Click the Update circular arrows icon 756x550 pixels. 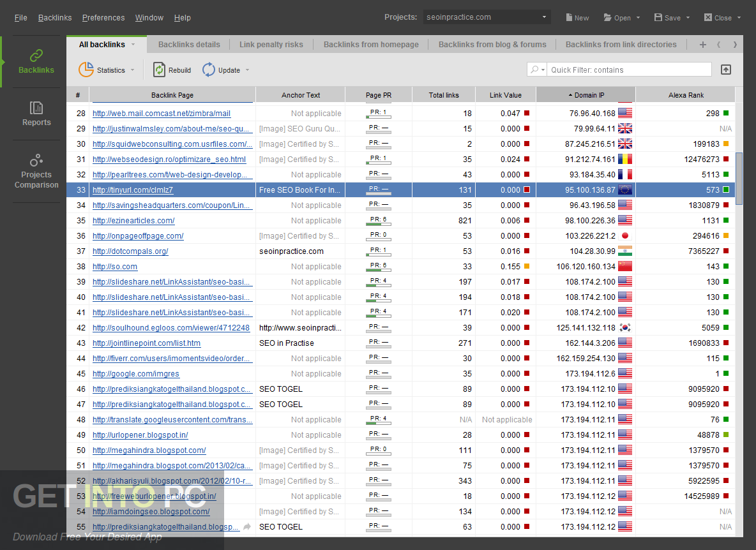tap(208, 70)
